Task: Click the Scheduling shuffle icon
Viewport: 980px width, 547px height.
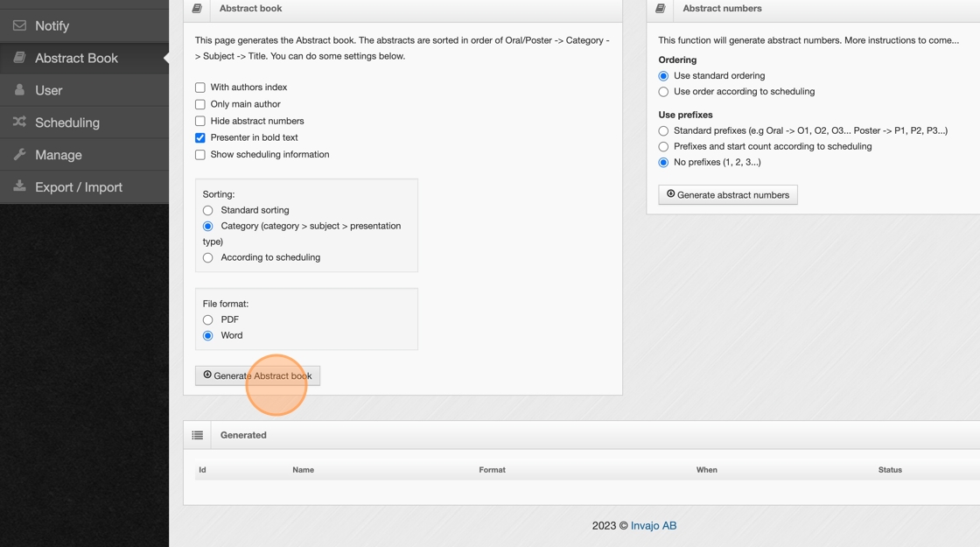Action: pos(19,123)
